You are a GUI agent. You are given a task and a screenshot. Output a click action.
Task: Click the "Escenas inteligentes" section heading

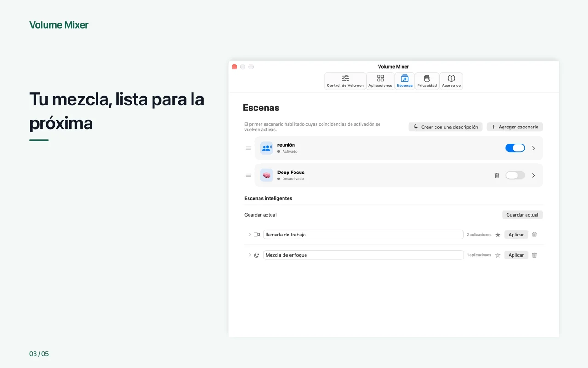point(268,198)
